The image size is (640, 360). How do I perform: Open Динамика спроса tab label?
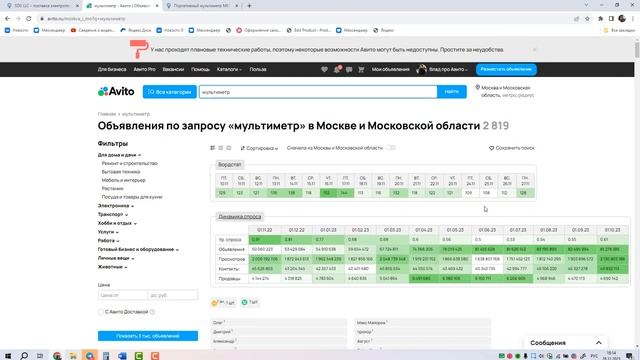coord(240,216)
